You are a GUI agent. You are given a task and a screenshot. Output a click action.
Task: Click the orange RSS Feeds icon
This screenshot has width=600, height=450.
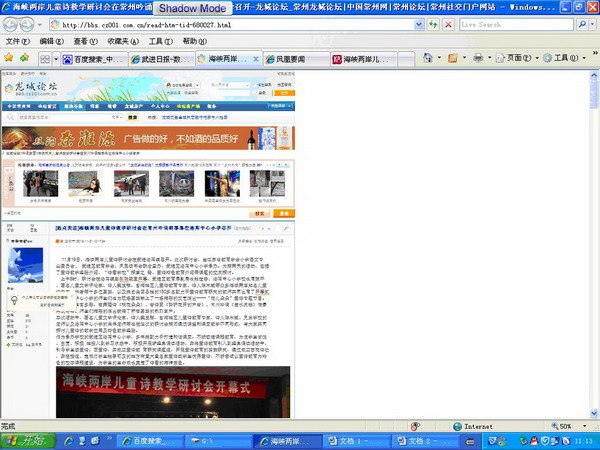453,58
